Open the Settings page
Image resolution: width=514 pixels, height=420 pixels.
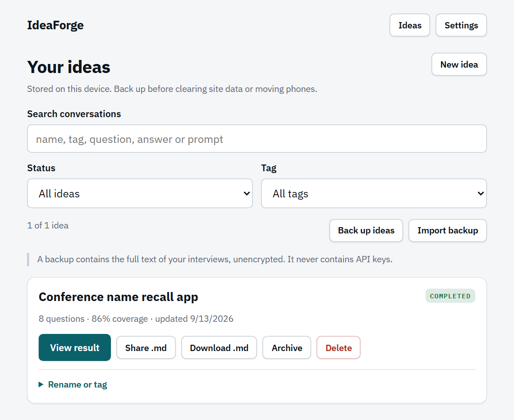point(461,25)
